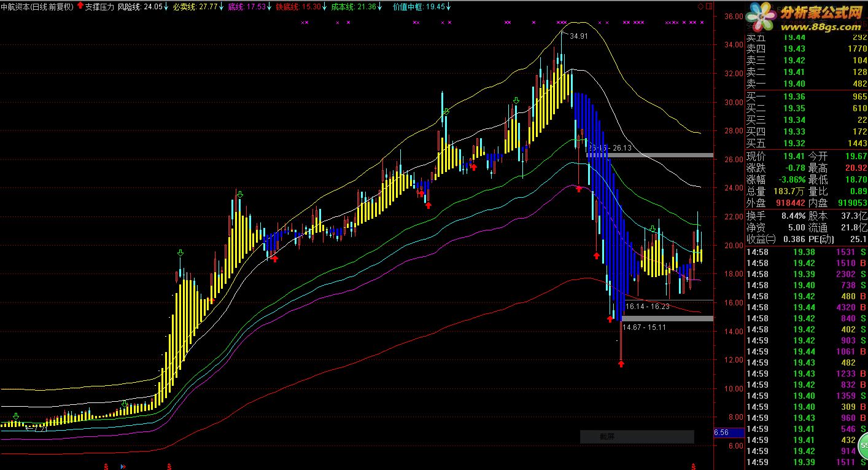Select the 买五 19.32 order row
This screenshot has width=868, height=470.
[807, 143]
